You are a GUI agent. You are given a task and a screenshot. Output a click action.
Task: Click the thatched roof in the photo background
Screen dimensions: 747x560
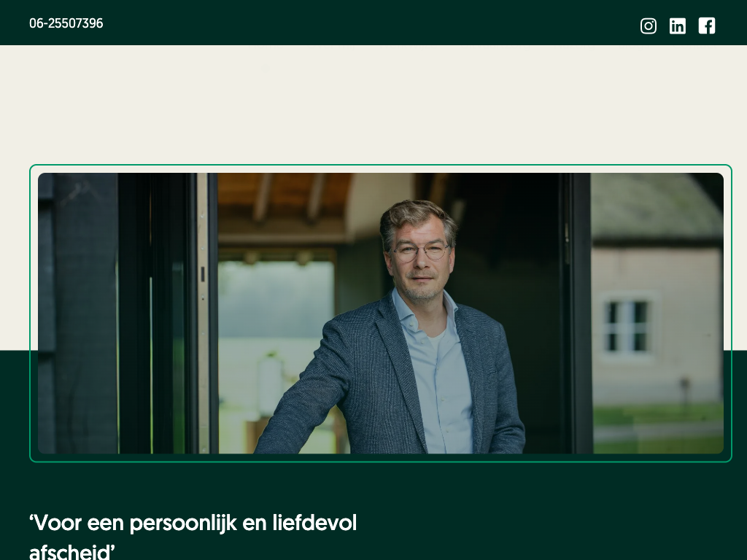point(657,207)
